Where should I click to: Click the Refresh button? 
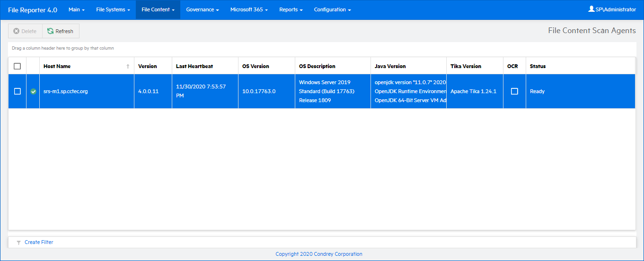click(x=61, y=31)
